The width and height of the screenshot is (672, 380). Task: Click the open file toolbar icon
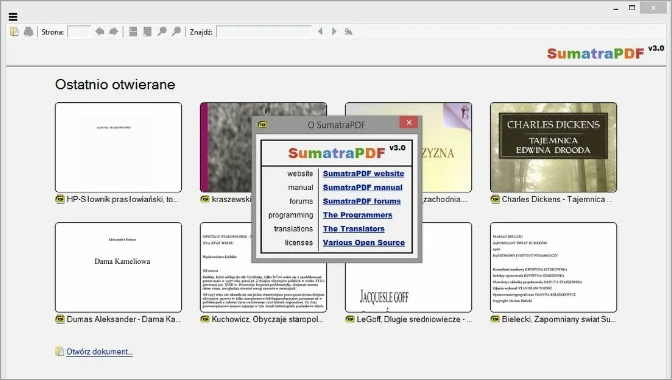(14, 32)
